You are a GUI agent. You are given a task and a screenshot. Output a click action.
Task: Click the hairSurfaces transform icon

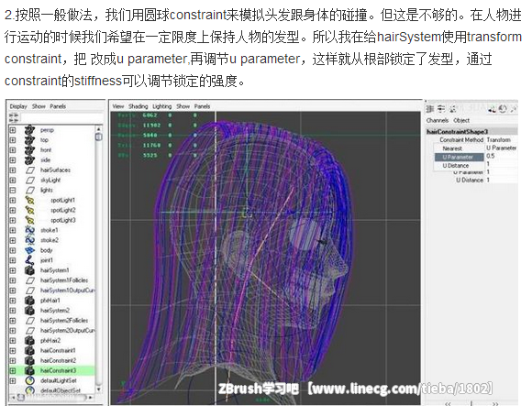point(30,170)
